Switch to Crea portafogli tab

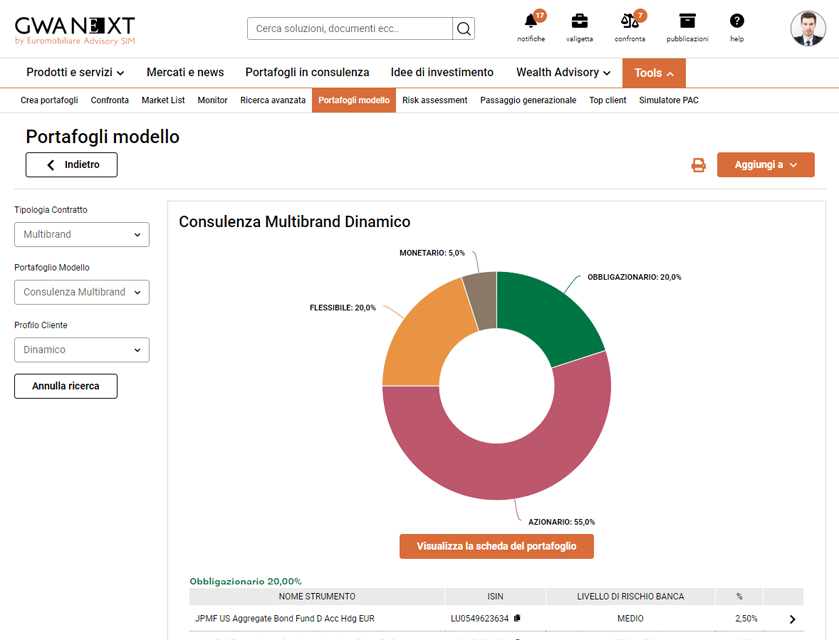coord(49,100)
